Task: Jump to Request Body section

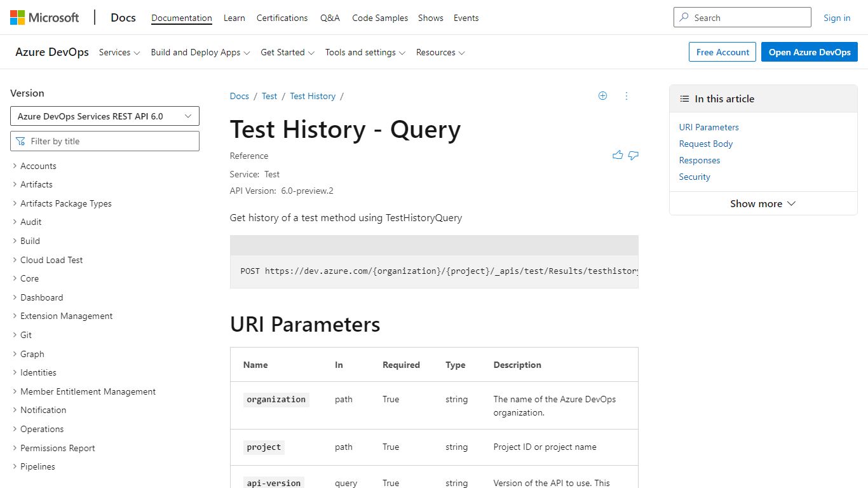Action: tap(706, 144)
